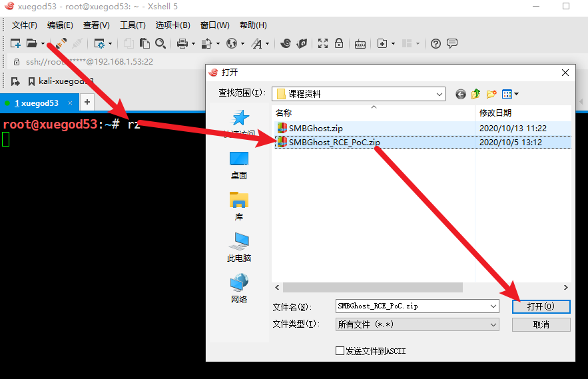The height and width of the screenshot is (379, 588).
Task: Expand the Font icon dropdown arrow
Action: click(x=268, y=44)
